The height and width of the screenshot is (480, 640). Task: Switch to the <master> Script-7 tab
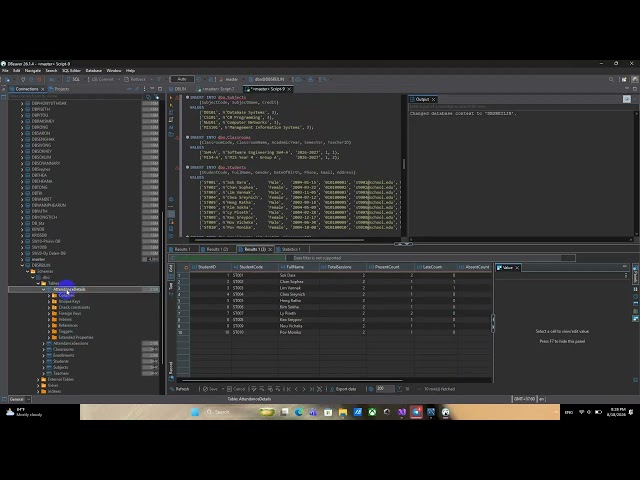coord(216,89)
